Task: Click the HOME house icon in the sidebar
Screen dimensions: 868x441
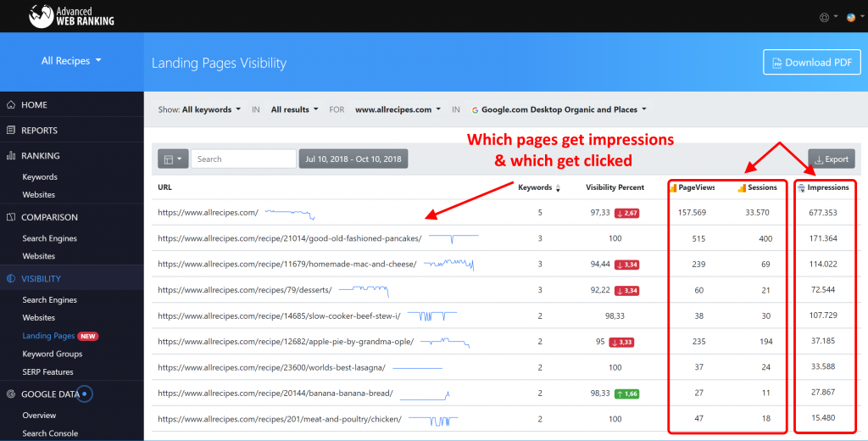Action: (11, 104)
